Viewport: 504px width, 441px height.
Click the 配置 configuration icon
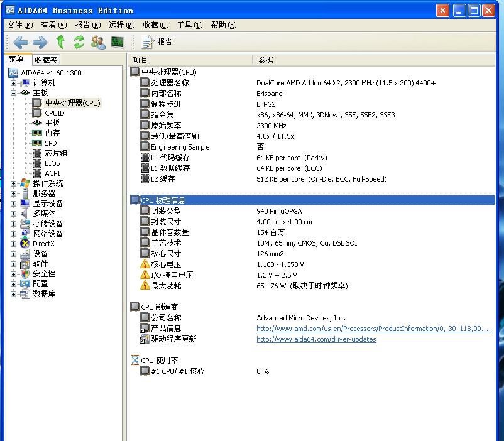[x=25, y=284]
